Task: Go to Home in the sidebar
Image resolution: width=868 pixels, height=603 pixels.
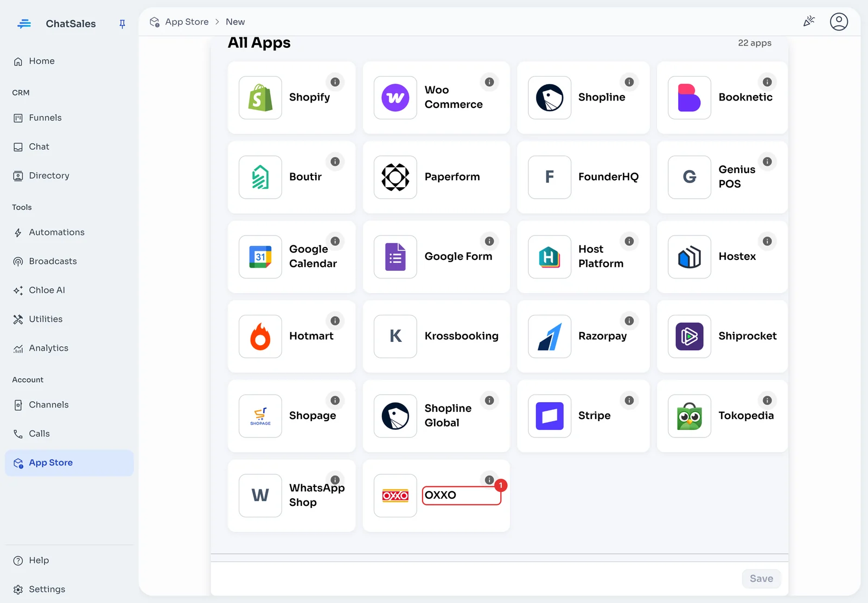Action: click(69, 61)
